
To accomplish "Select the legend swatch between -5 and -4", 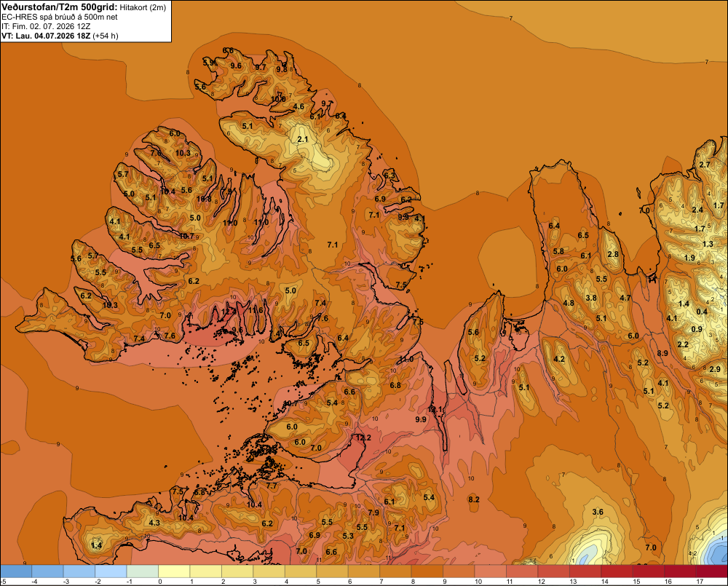I will coord(16,571).
